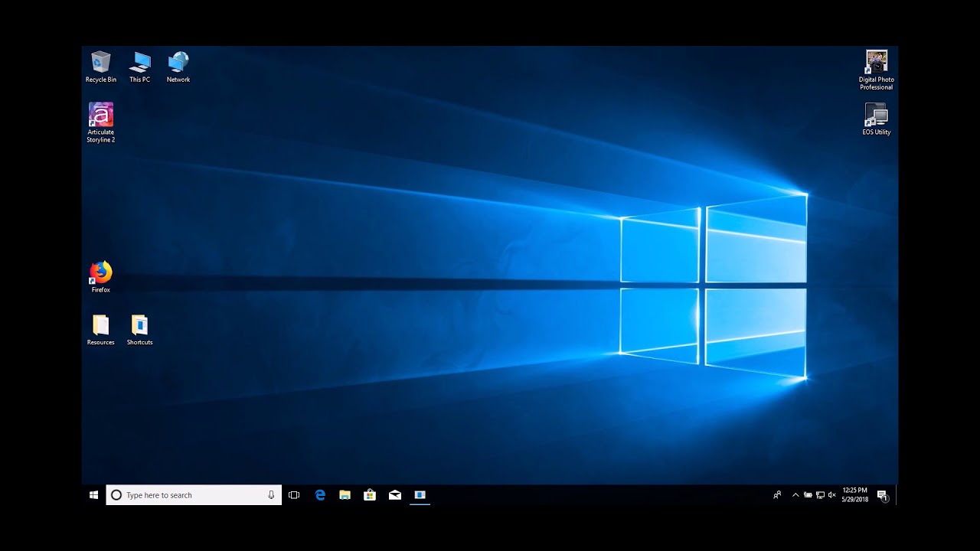Click the Show desktop strip
Screen dimensions: 980x551
(x=897, y=495)
